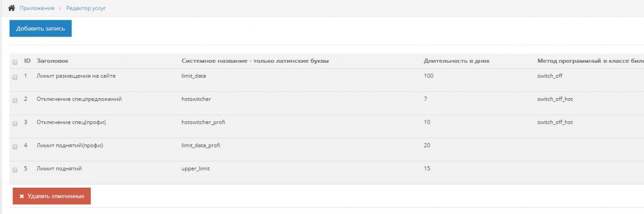Screen dimensions: 644x214
Task: Tick the checkbox for Отключение спец(профи)
Action: [x=15, y=124]
